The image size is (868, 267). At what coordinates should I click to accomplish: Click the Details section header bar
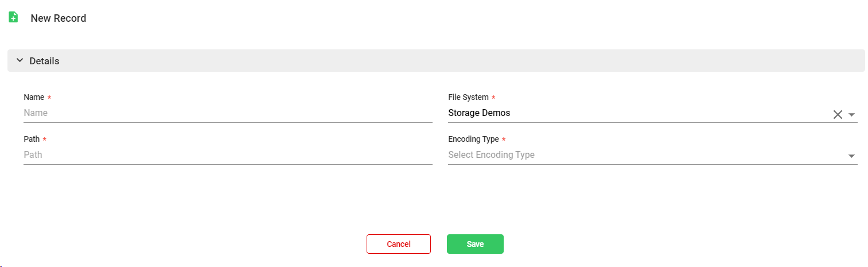pos(436,61)
